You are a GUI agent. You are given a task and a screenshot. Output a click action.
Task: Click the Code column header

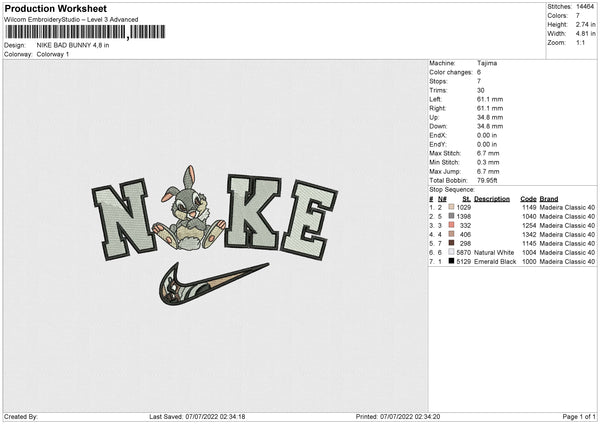click(x=528, y=199)
